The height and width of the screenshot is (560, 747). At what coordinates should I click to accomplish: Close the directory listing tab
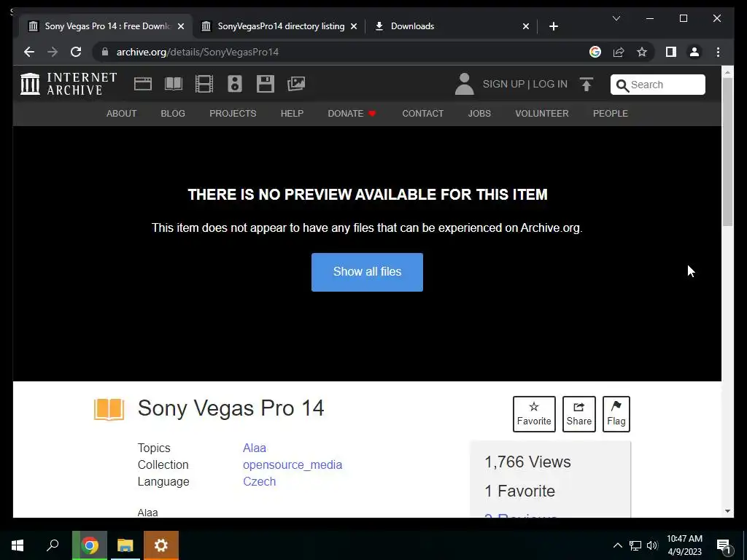coord(354,26)
